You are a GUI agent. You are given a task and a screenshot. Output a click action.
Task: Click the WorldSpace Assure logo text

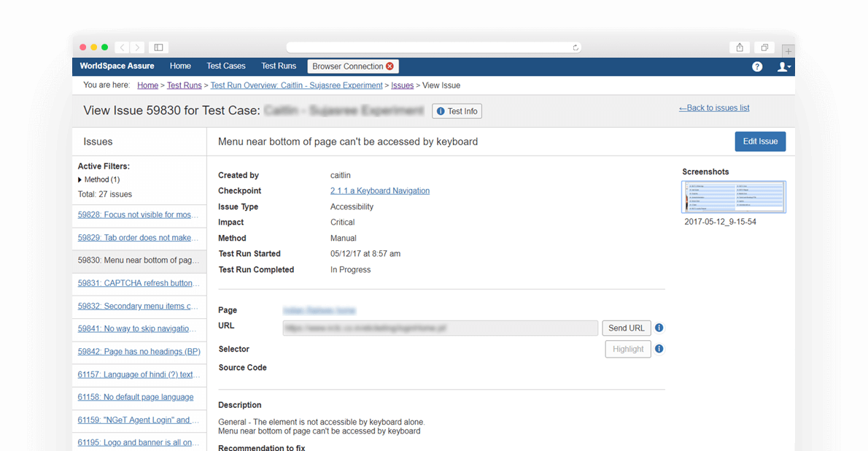(x=117, y=66)
